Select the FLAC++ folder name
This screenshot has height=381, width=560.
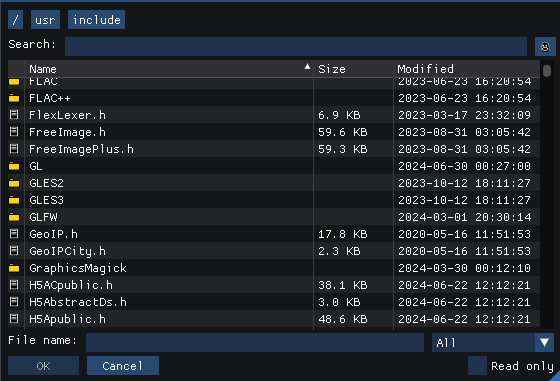(x=50, y=98)
